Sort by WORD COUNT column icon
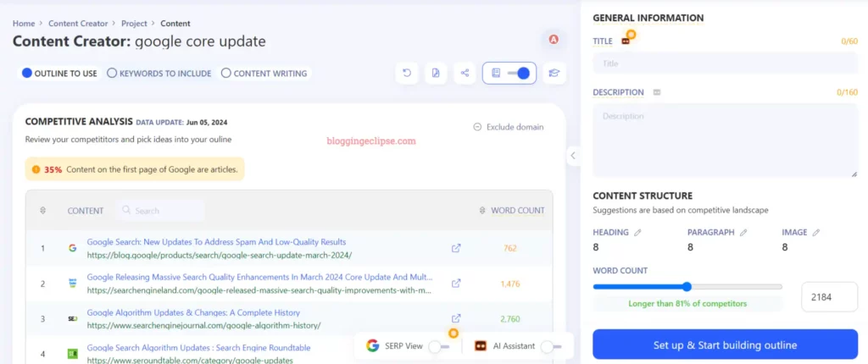The image size is (868, 364). tap(482, 211)
